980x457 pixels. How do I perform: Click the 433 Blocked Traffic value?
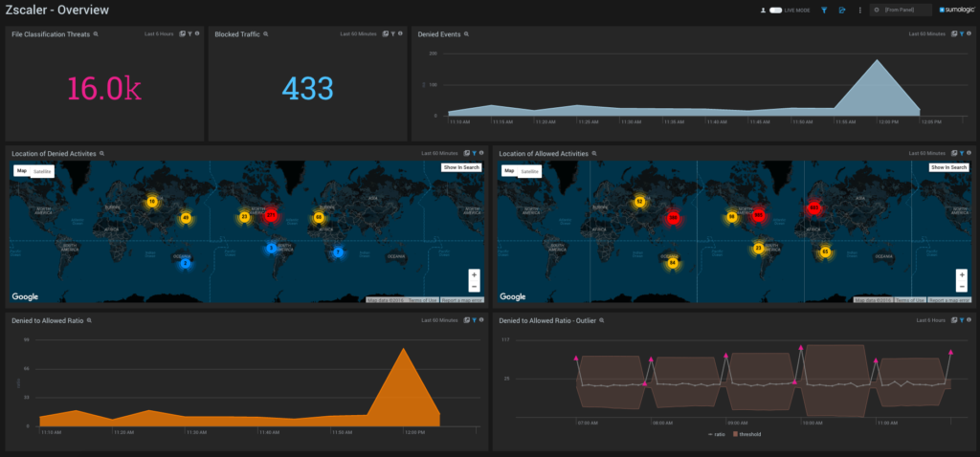[x=308, y=89]
